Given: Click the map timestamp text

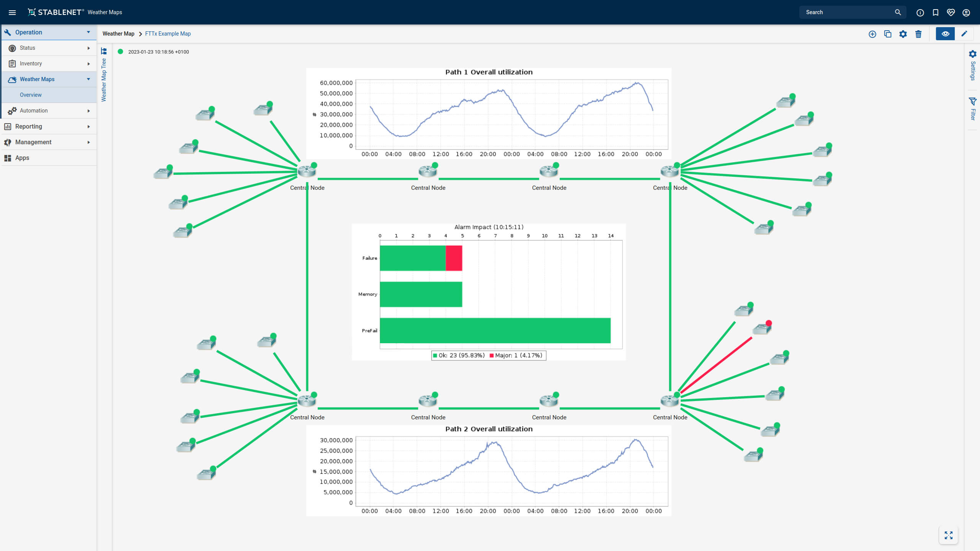Looking at the screenshot, I should point(158,52).
